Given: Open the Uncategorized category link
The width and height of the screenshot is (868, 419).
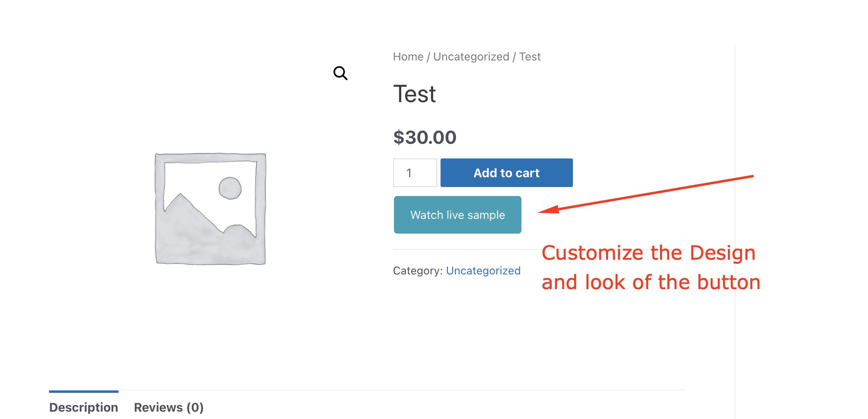Looking at the screenshot, I should (x=483, y=271).
